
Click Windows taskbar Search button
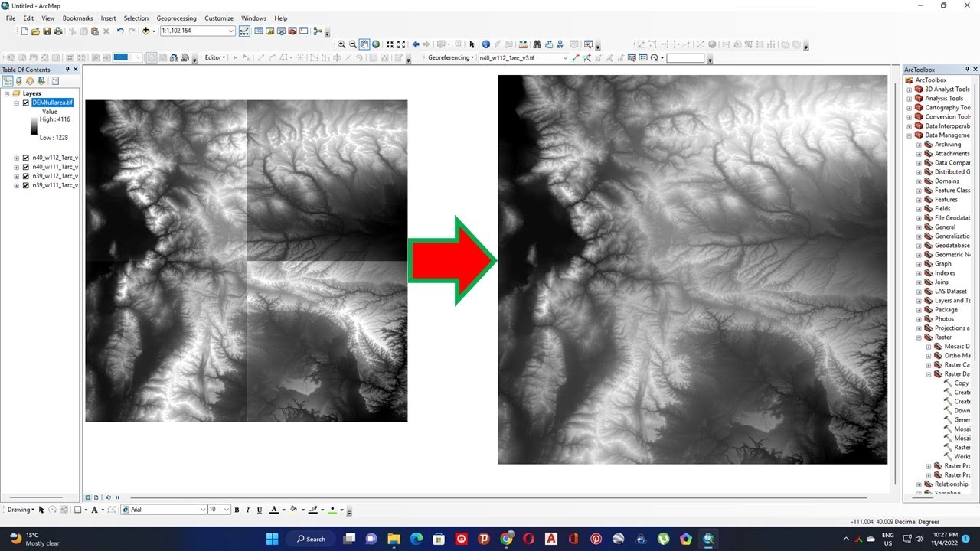(311, 539)
